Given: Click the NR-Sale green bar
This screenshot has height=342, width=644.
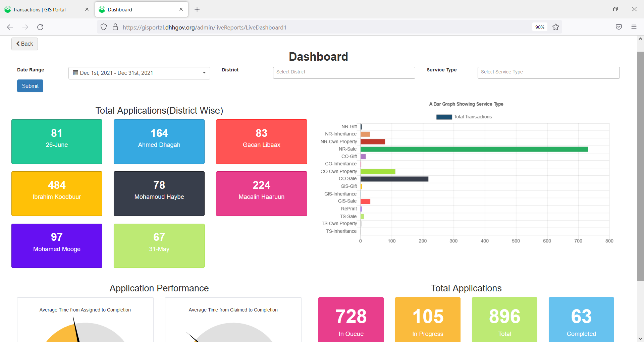Looking at the screenshot, I should pos(474,149).
